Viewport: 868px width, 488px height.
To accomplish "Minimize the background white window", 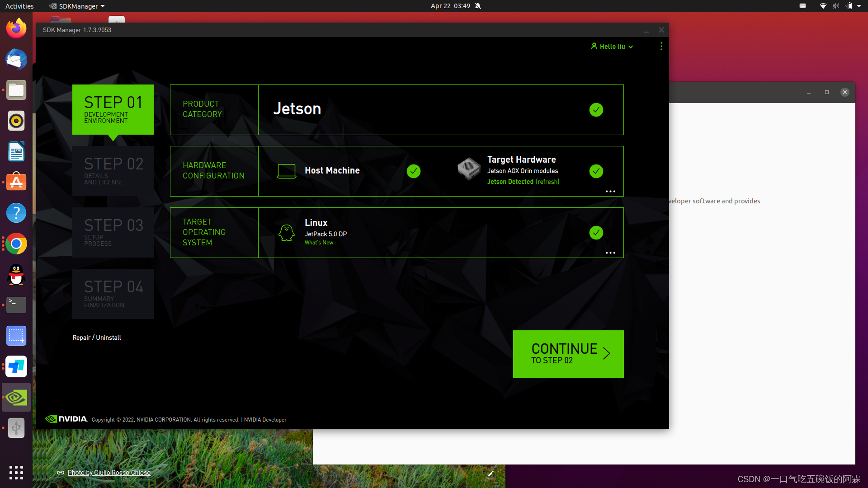I will pyautogui.click(x=809, y=92).
